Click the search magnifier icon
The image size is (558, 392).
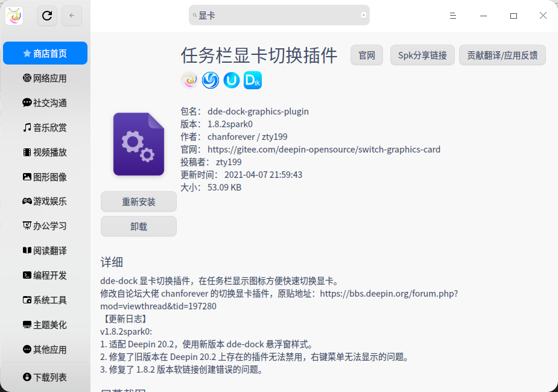(x=195, y=15)
